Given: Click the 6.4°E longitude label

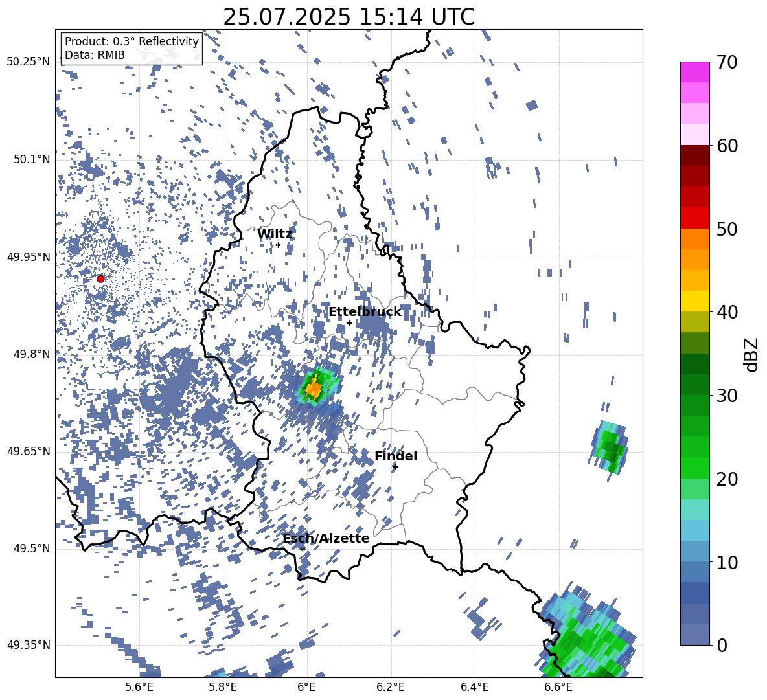Looking at the screenshot, I should (474, 687).
